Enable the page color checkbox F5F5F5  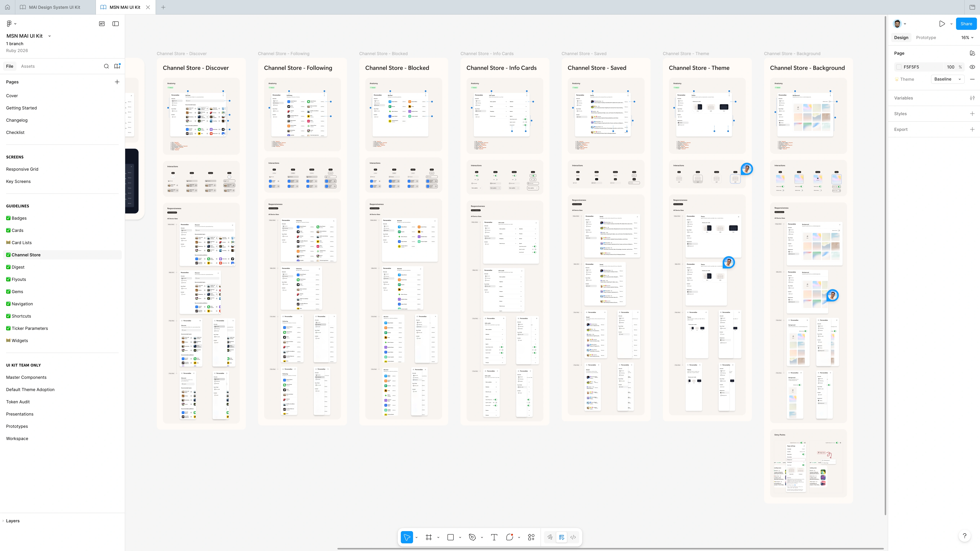(x=899, y=67)
